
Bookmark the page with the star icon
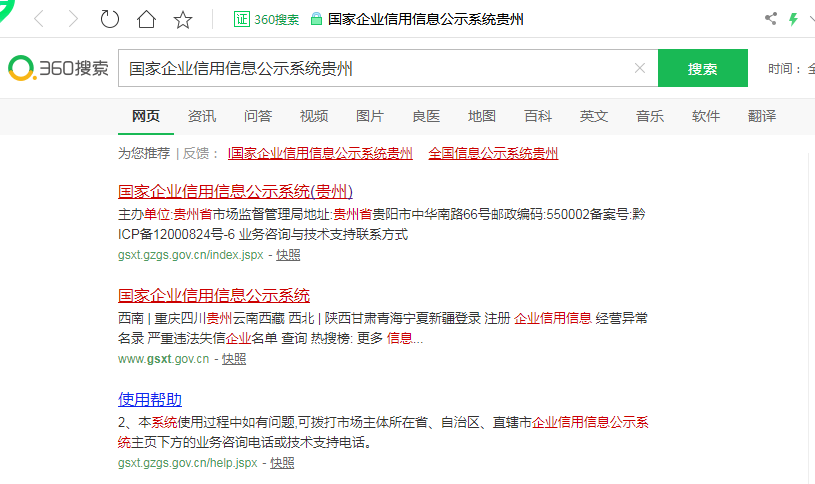click(183, 20)
